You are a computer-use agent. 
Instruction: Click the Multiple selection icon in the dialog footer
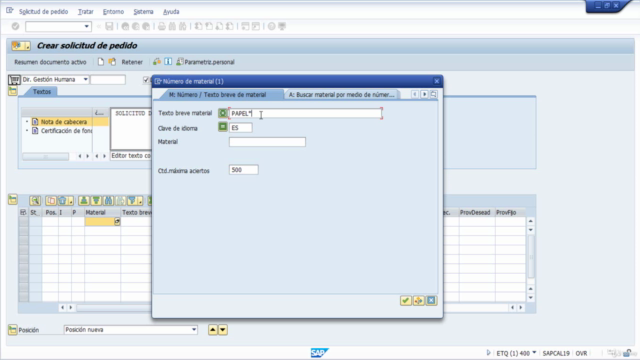(418, 301)
